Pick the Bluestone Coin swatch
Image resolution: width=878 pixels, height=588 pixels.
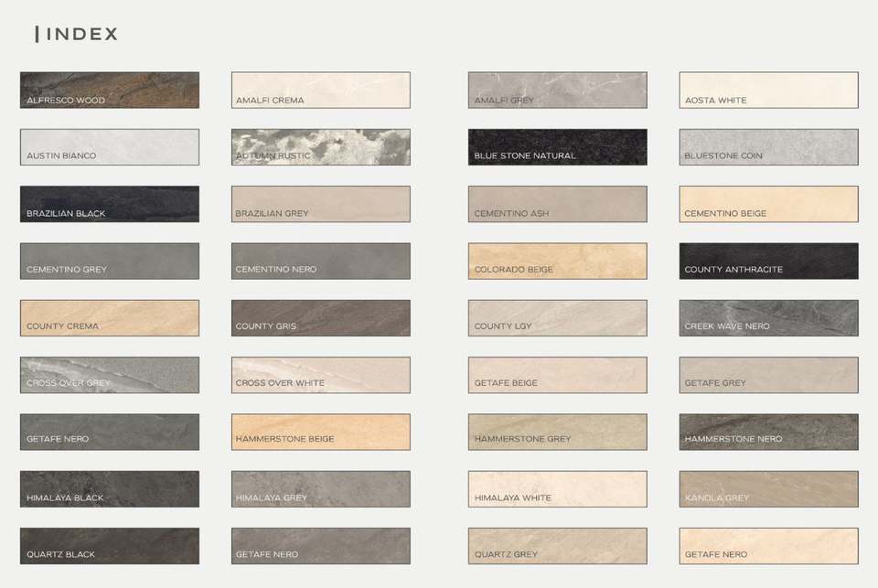(x=769, y=146)
